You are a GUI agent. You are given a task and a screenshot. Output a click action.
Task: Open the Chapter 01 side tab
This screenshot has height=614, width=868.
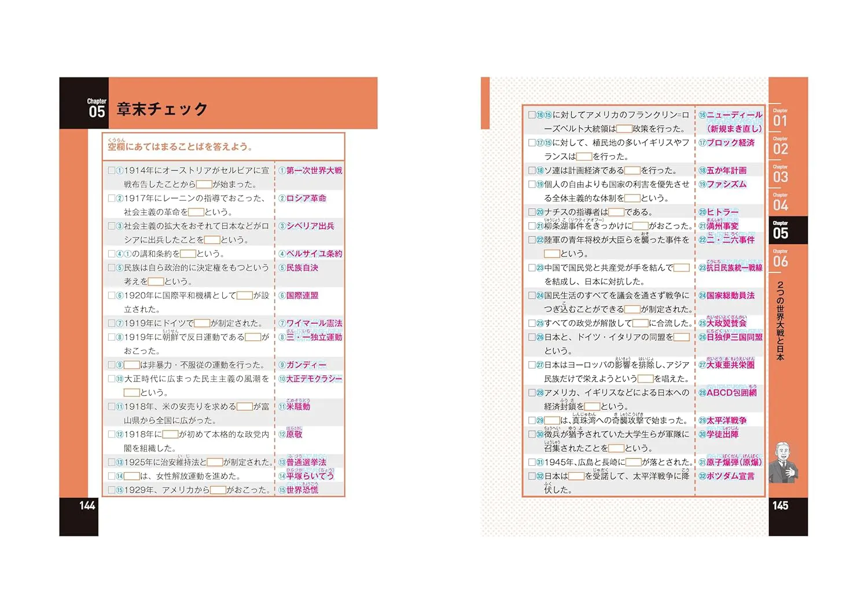780,117
